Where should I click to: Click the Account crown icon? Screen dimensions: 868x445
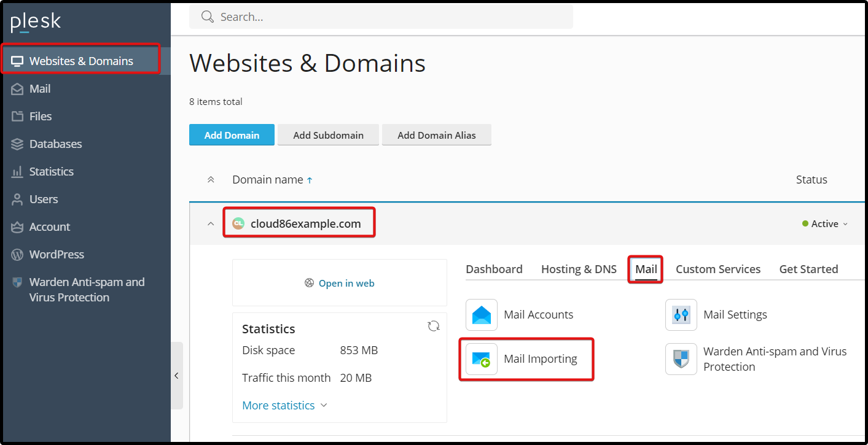point(17,227)
